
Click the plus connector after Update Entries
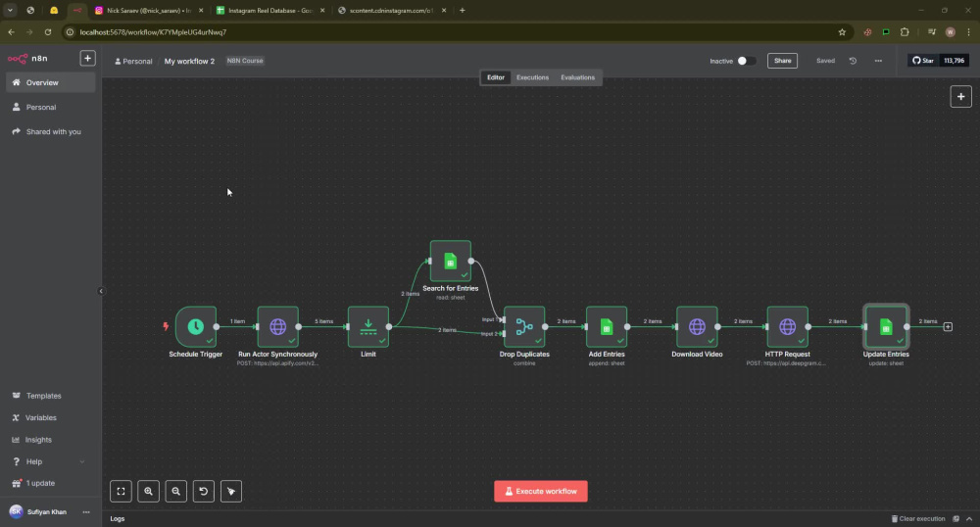(x=948, y=326)
